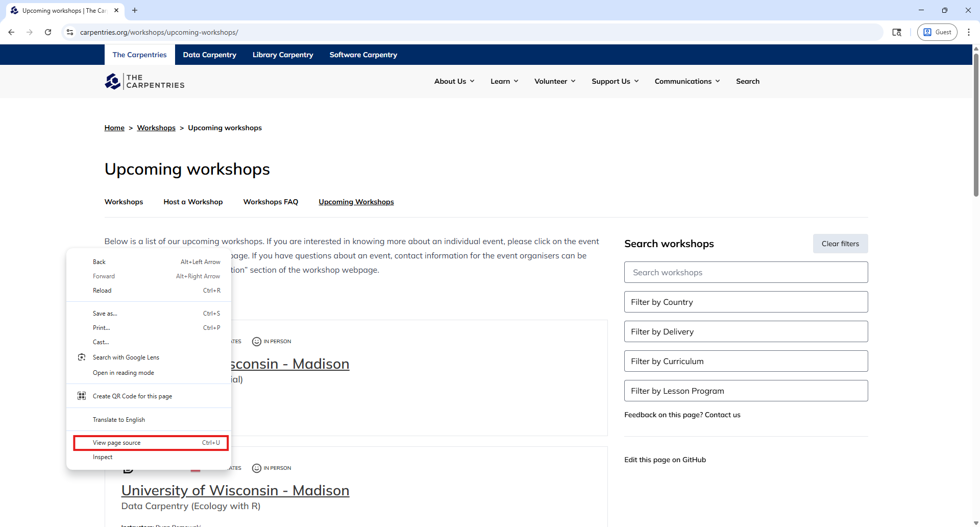The image size is (980, 527).
Task: Select Inspect from the context menu
Action: [x=103, y=457]
